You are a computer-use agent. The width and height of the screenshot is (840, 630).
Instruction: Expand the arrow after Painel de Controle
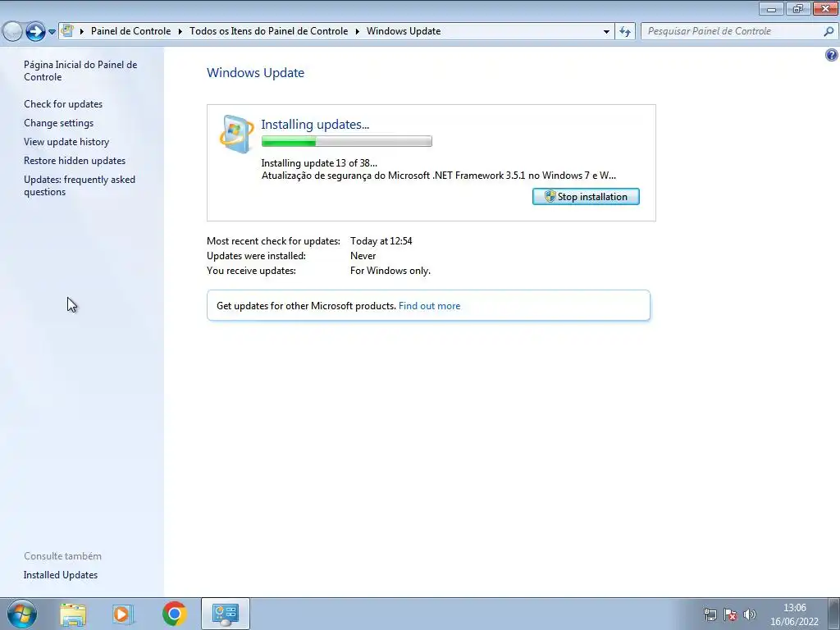(180, 32)
